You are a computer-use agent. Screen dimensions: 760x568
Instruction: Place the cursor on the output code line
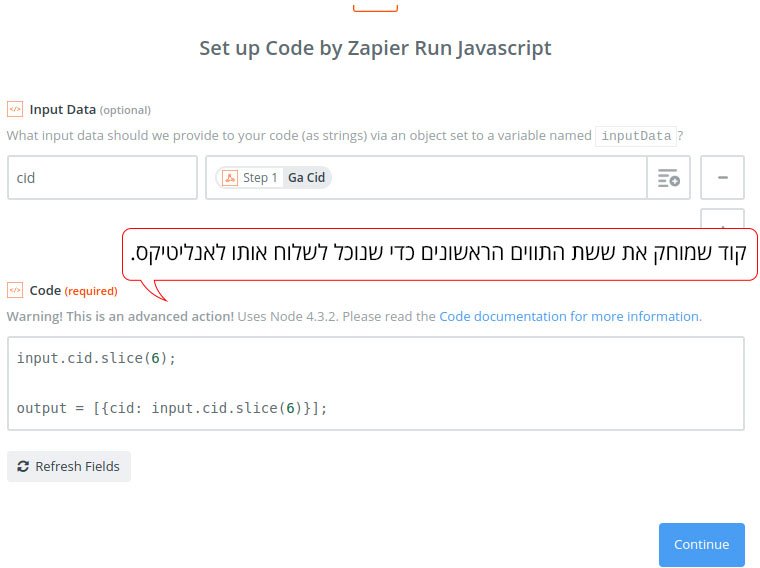(x=172, y=408)
